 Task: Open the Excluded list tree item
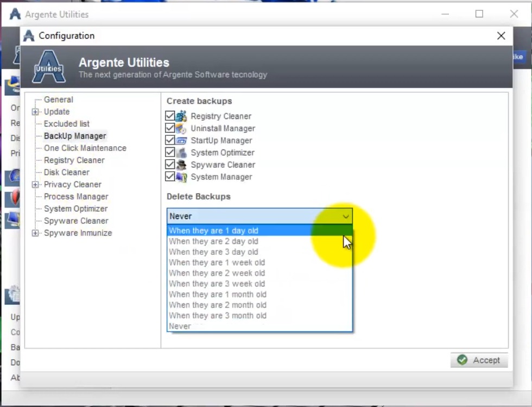tap(66, 124)
